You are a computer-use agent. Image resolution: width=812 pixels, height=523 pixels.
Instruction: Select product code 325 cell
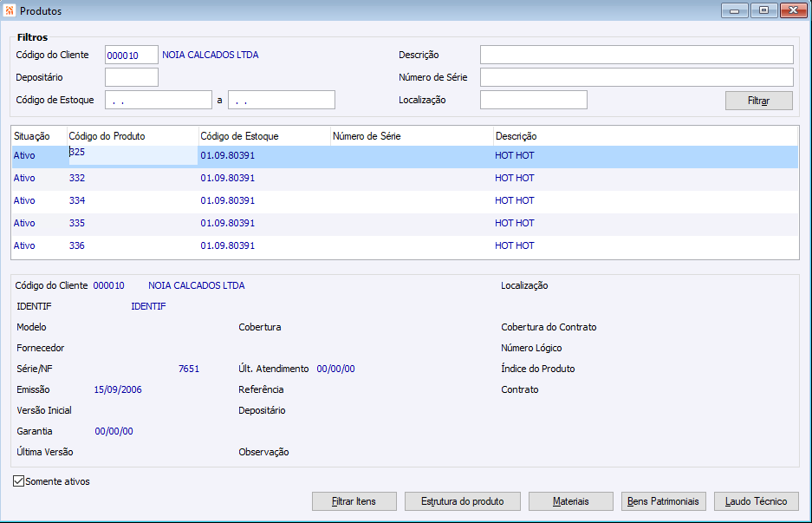133,155
